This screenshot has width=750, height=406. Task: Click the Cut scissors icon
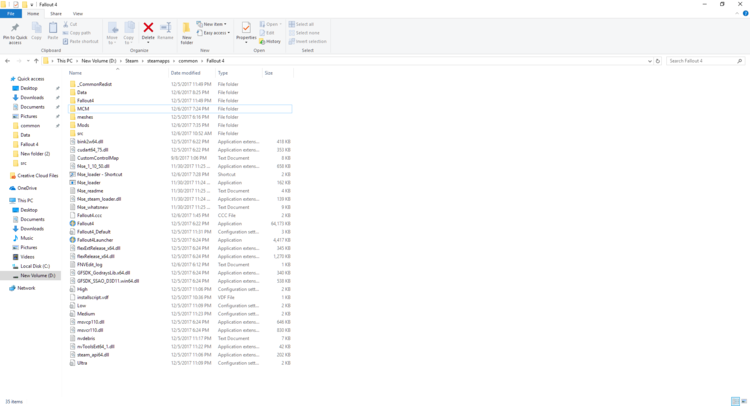coord(66,24)
